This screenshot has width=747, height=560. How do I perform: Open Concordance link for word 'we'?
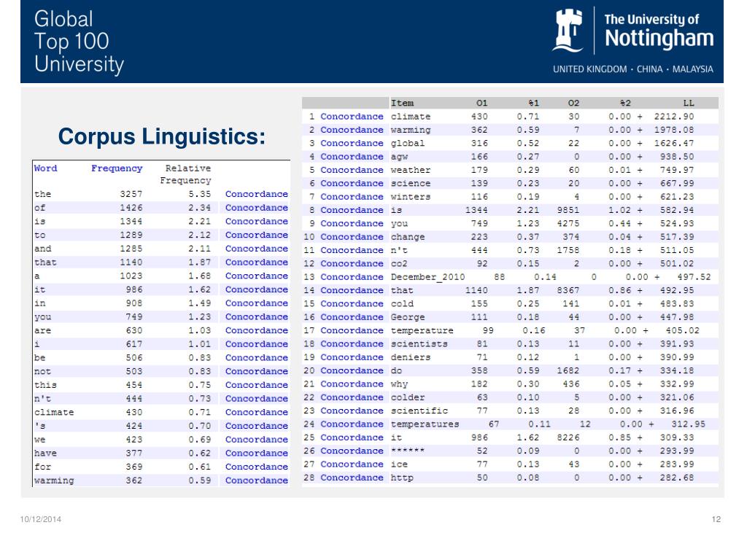(256, 440)
